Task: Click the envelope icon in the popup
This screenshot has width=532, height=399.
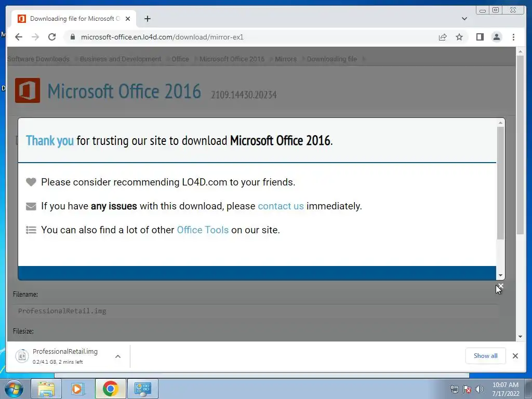Action: 31,206
